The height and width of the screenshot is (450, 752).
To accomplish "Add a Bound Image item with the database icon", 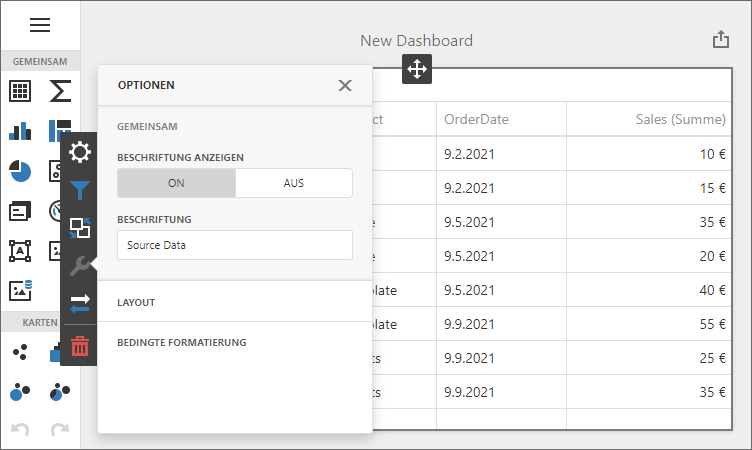I will click(x=21, y=290).
